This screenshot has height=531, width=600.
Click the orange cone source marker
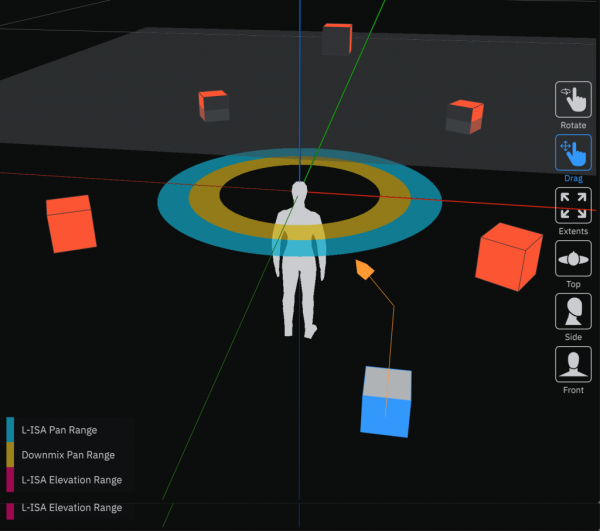coord(365,270)
